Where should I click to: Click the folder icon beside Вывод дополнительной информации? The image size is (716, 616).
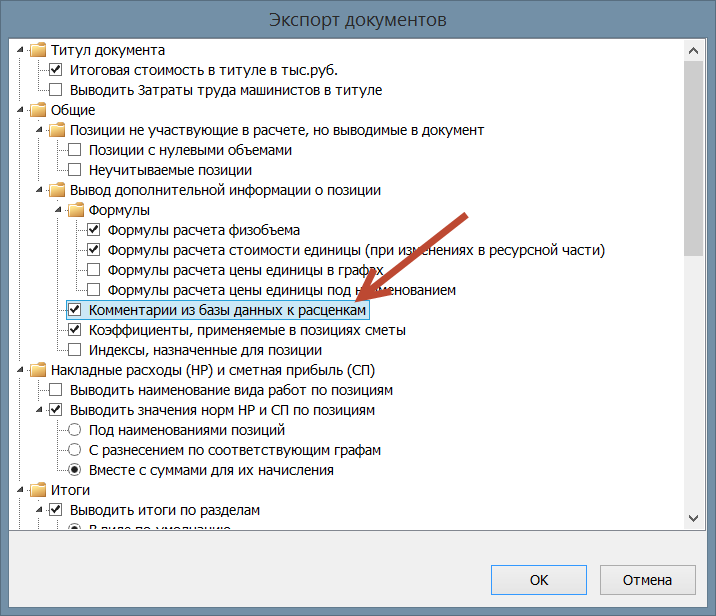click(57, 190)
